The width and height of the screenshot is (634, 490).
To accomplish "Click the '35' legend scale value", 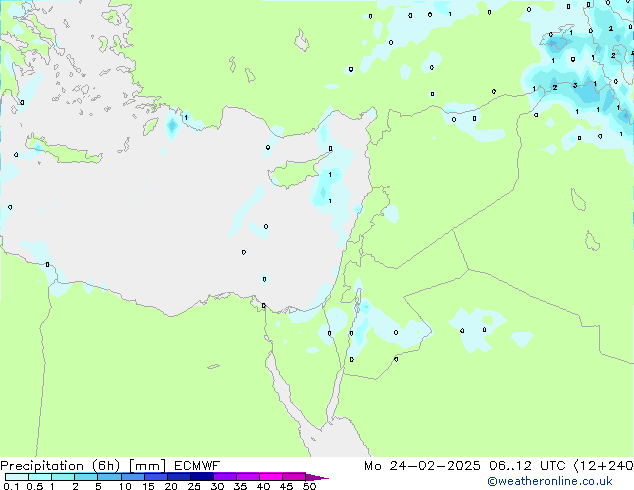I will pos(240,486).
